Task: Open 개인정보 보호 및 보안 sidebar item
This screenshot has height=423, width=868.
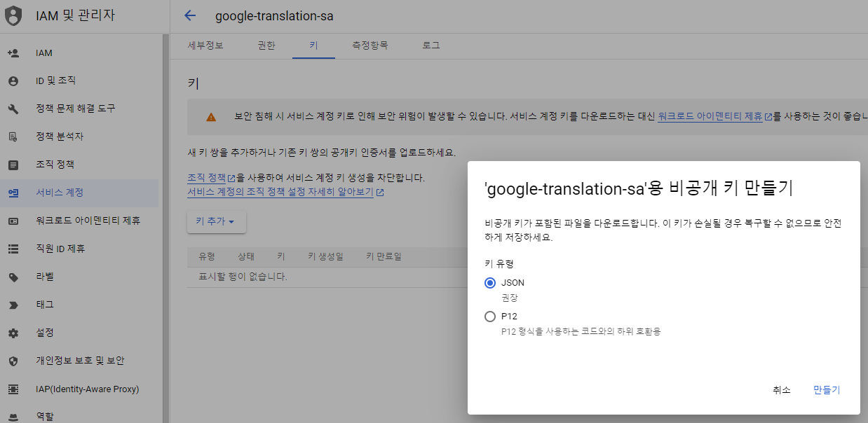Action: pyautogui.click(x=79, y=361)
